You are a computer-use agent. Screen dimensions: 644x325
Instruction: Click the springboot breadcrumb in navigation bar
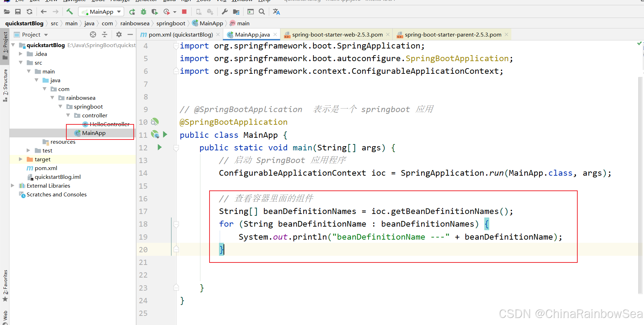coord(171,23)
